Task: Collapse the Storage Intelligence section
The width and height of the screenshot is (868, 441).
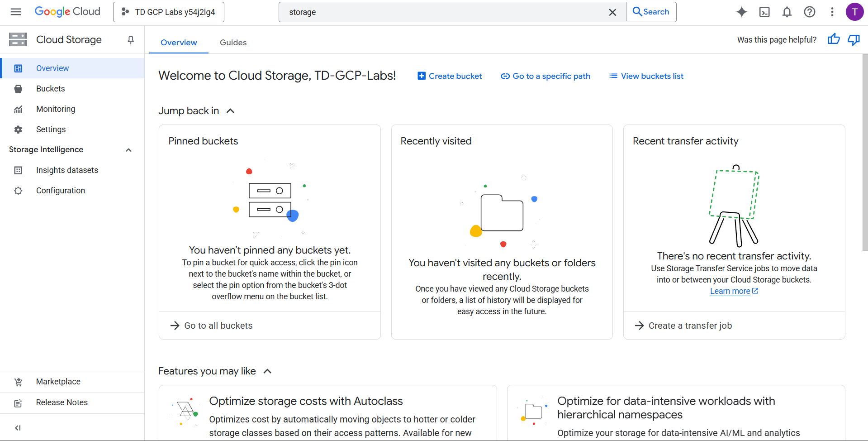Action: tap(128, 150)
